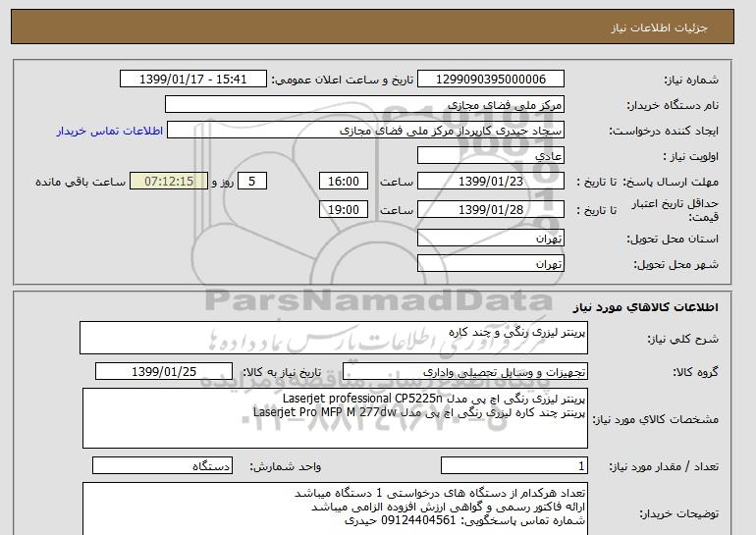The image size is (756, 535).
Task: Click the request creator field 'سجاد حیدری کارپرداز'
Action: (365, 131)
